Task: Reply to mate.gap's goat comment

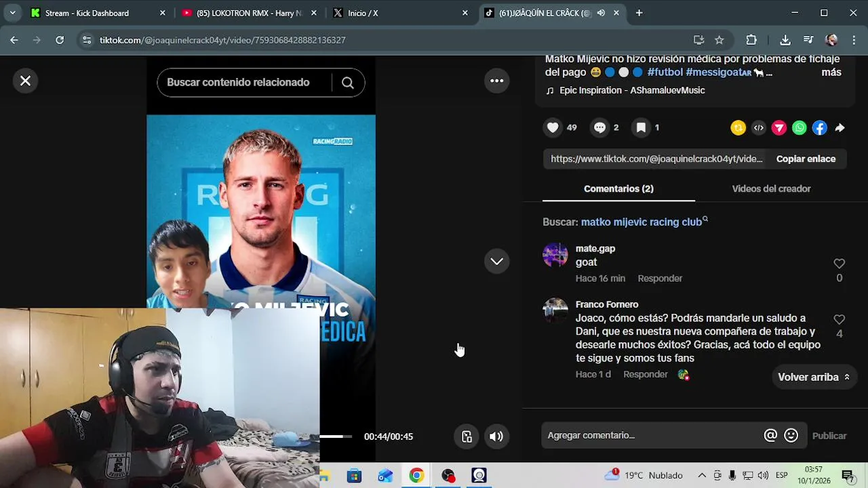Action: (x=660, y=279)
